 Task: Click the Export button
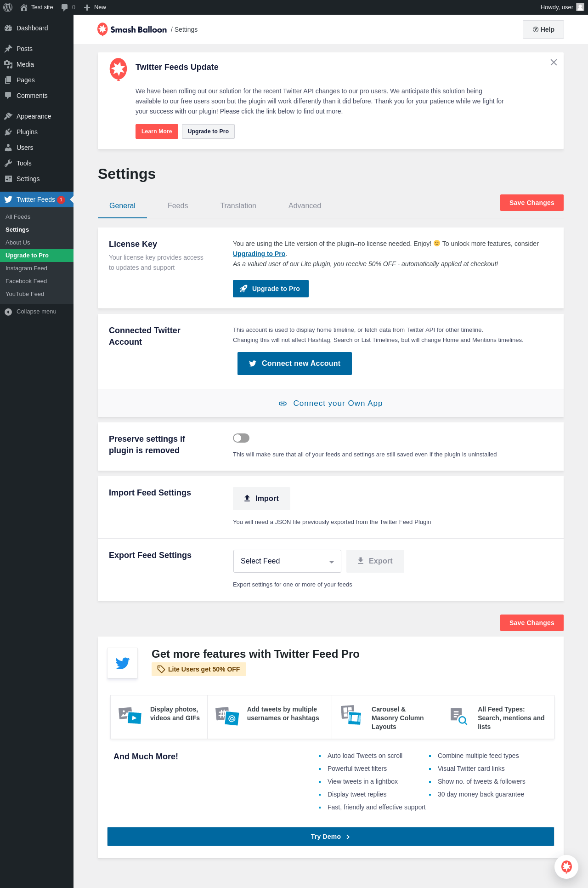(x=375, y=561)
